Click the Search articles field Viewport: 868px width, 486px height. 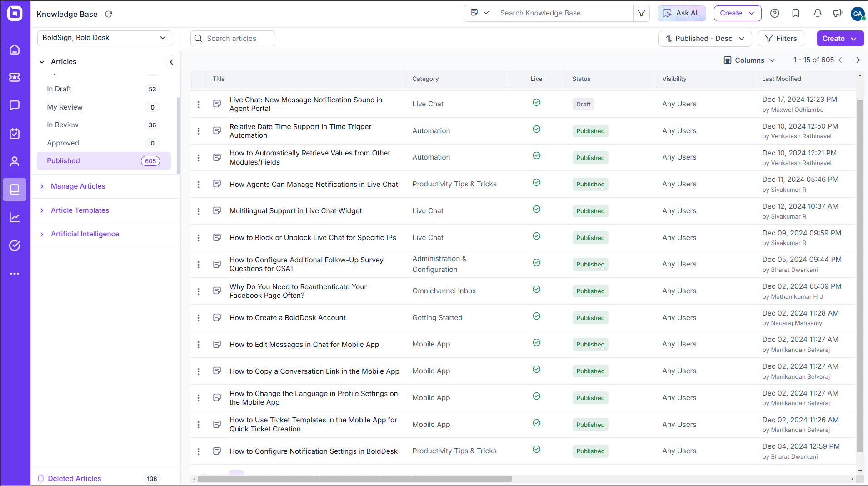click(233, 39)
